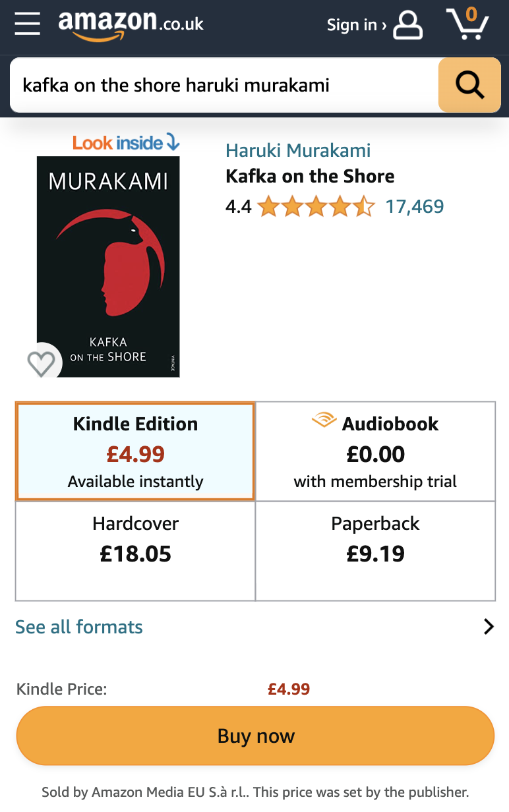509x812 pixels.
Task: Choose the Paperback format for £9.19
Action: (375, 550)
